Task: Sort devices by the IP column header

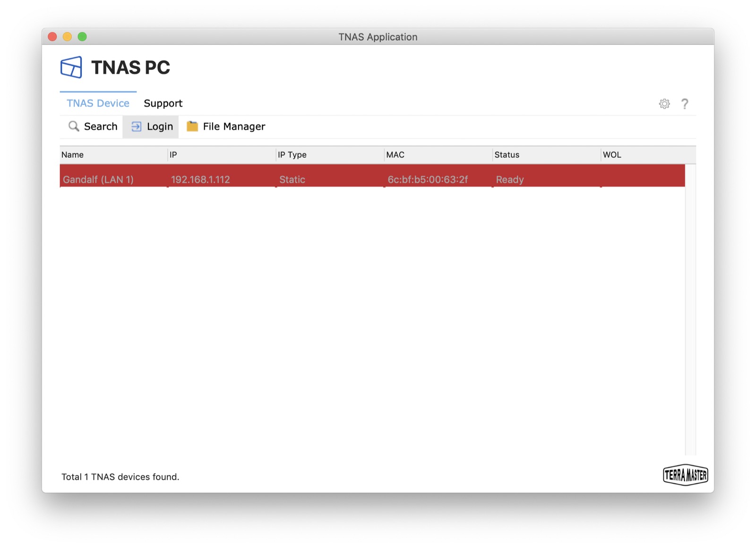Action: point(222,155)
